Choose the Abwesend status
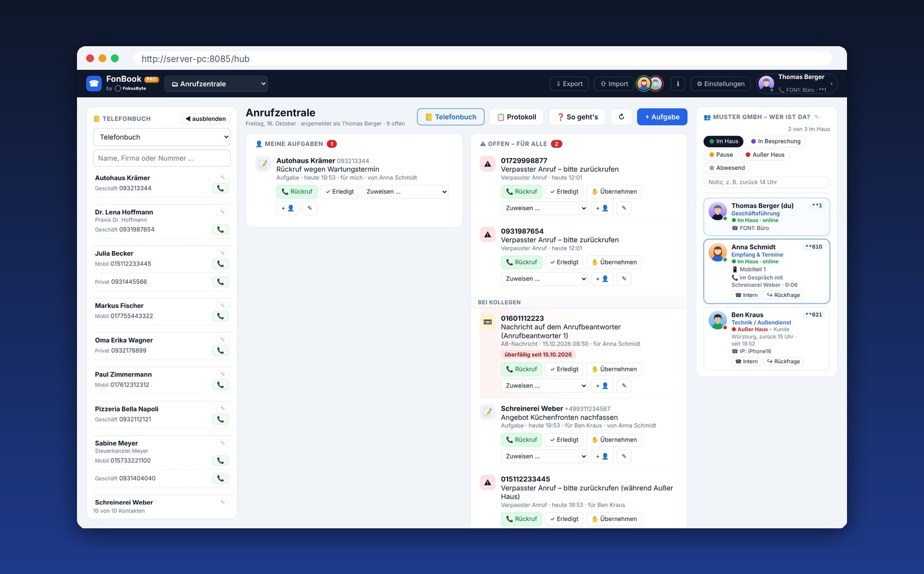 click(727, 168)
